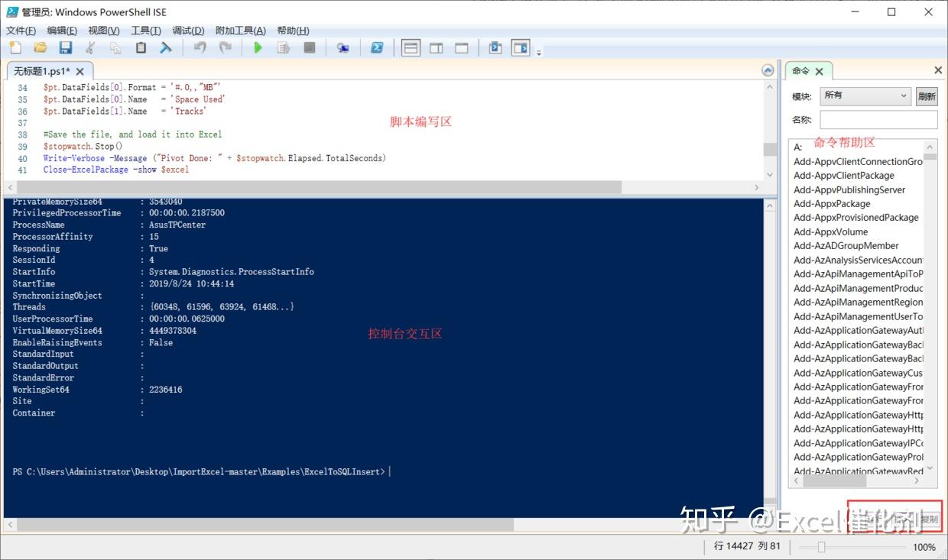Run the script with the green Run button
The image size is (948, 560).
tap(258, 47)
